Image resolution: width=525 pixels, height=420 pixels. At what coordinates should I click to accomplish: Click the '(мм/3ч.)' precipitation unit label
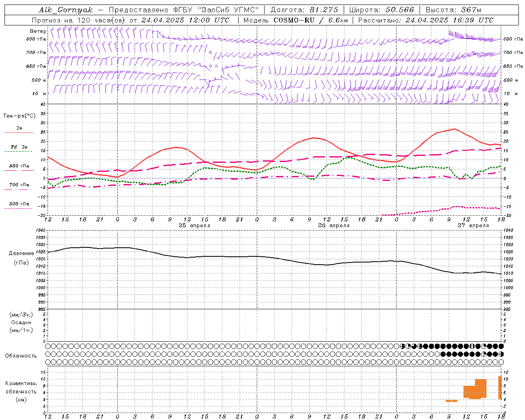coord(21,315)
